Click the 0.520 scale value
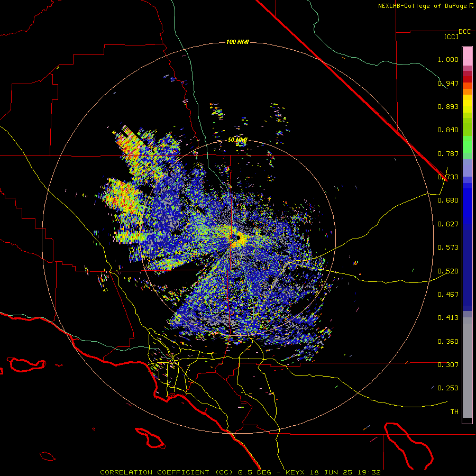This screenshot has height=476, width=476. point(448,271)
